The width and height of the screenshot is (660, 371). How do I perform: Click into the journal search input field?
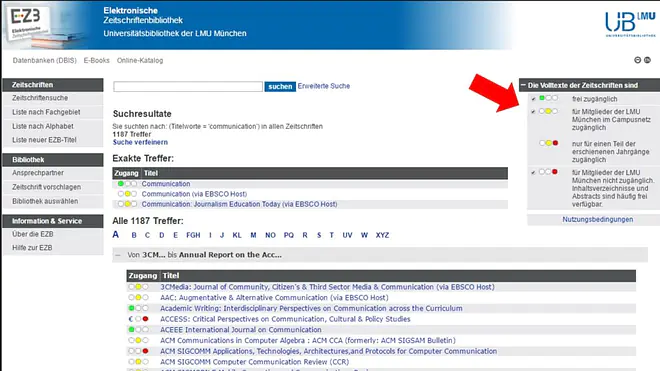tap(188, 86)
